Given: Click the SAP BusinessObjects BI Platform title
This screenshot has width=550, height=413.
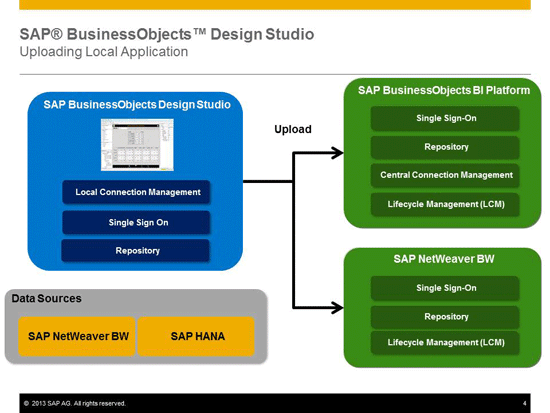Looking at the screenshot, I should [444, 91].
